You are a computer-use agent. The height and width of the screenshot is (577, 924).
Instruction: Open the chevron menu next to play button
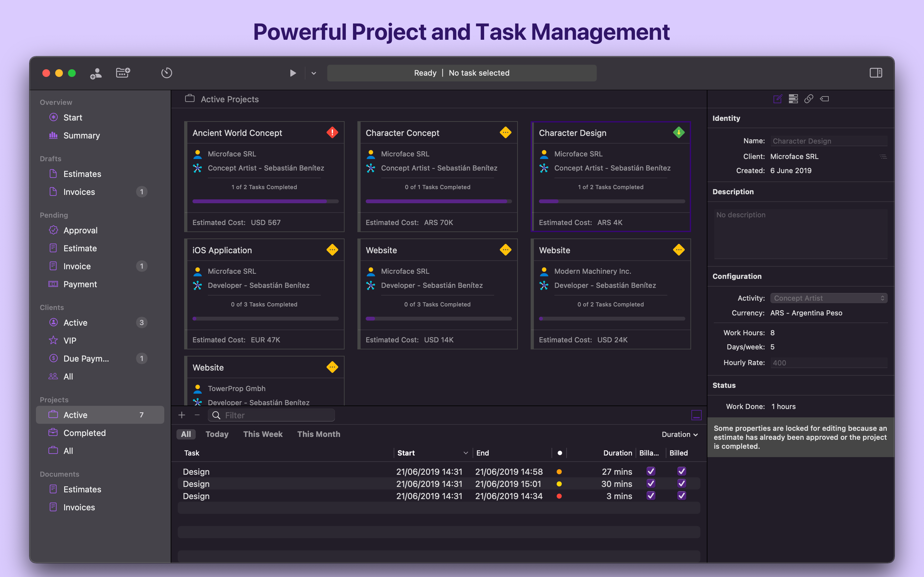pos(313,73)
